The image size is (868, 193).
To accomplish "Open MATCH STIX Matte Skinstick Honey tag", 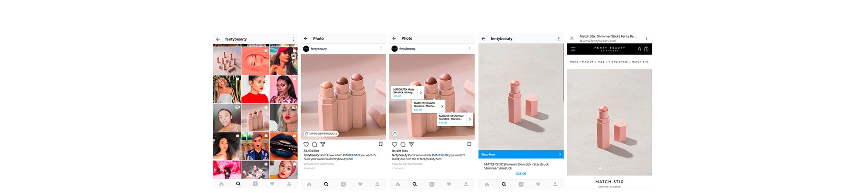I will pyautogui.click(x=407, y=92).
